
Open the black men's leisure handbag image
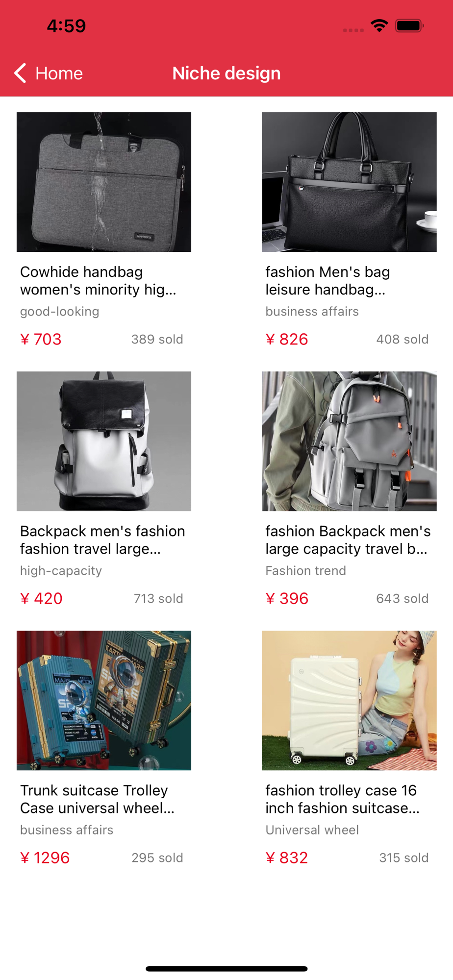349,182
